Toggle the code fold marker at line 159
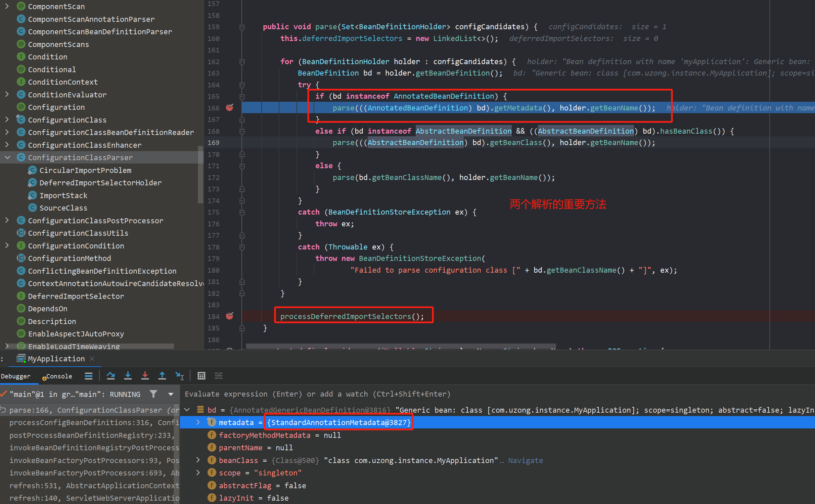Image resolution: width=815 pixels, height=504 pixels. point(242,27)
